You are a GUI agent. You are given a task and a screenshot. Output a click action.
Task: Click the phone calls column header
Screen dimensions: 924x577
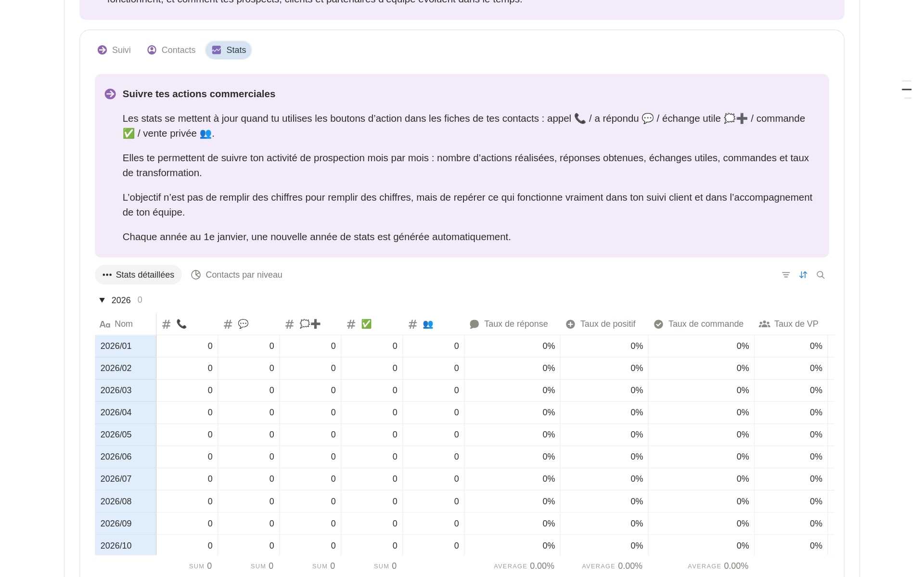pos(187,324)
